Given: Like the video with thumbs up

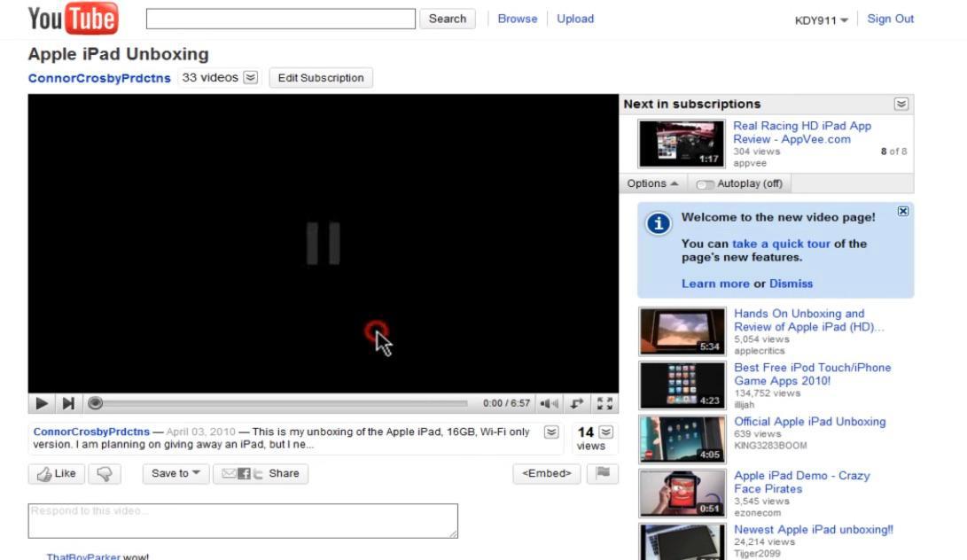Looking at the screenshot, I should coord(55,473).
